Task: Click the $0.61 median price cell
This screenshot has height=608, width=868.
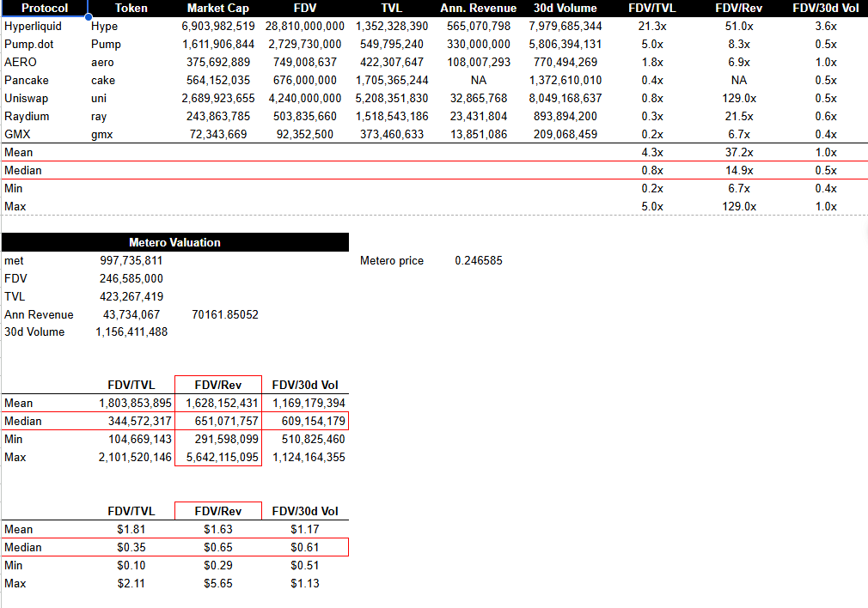Action: pos(305,548)
